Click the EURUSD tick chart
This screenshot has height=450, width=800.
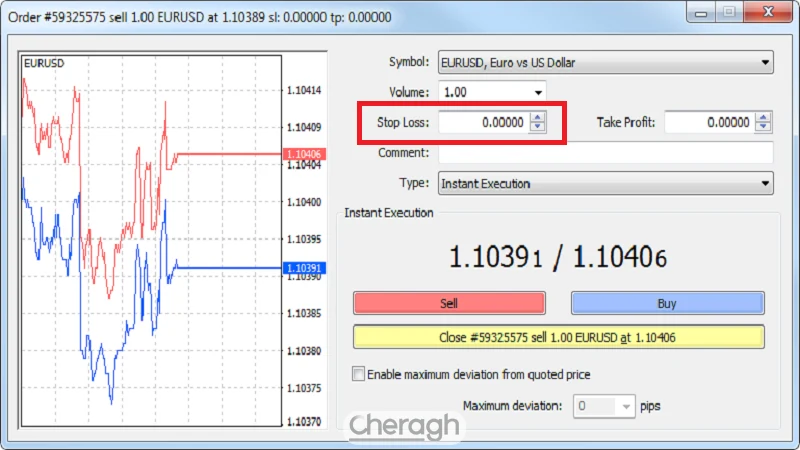(x=150, y=250)
